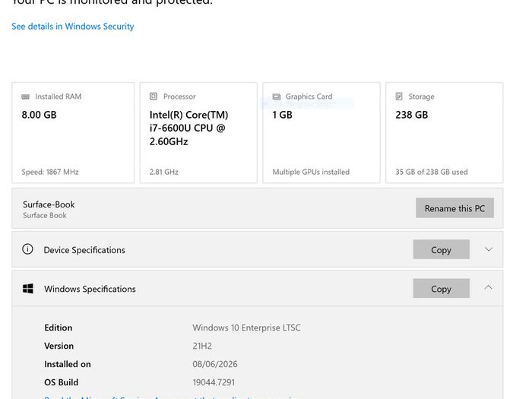Click the Graphics Card icon
532x399 pixels.
click(x=277, y=97)
